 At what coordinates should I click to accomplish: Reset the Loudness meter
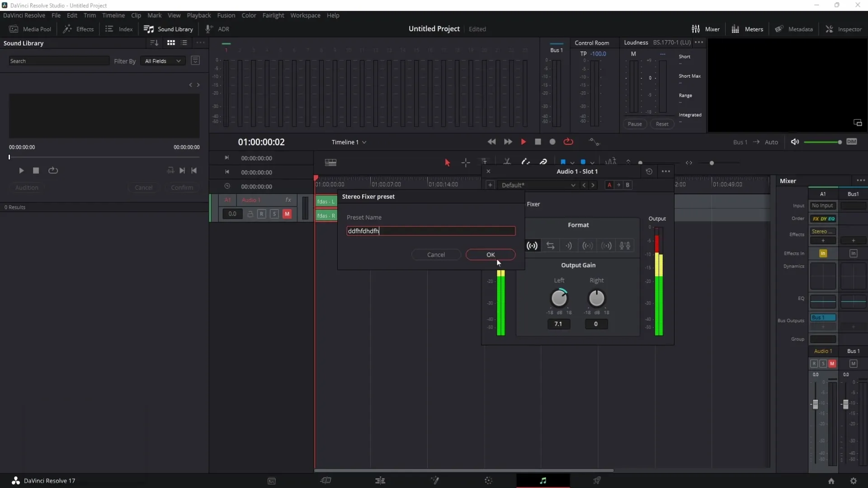(x=662, y=124)
